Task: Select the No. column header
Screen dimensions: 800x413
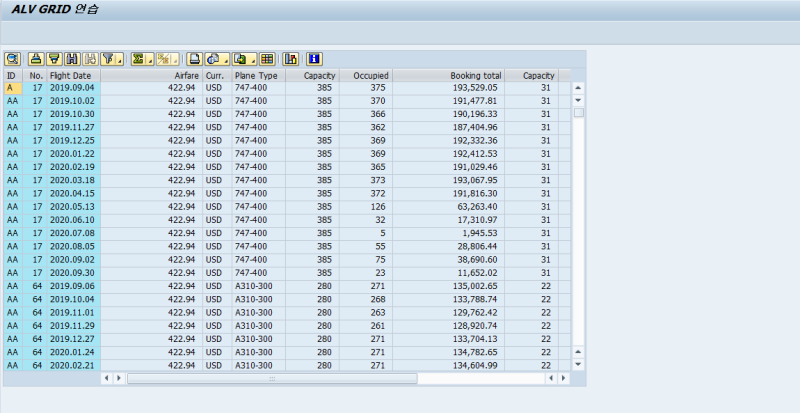Action: [35, 76]
